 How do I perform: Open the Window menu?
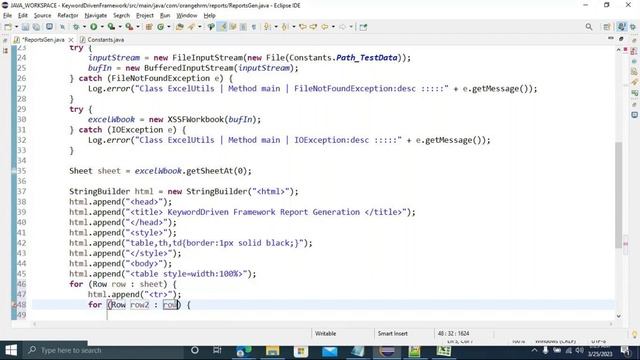pyautogui.click(x=187, y=16)
